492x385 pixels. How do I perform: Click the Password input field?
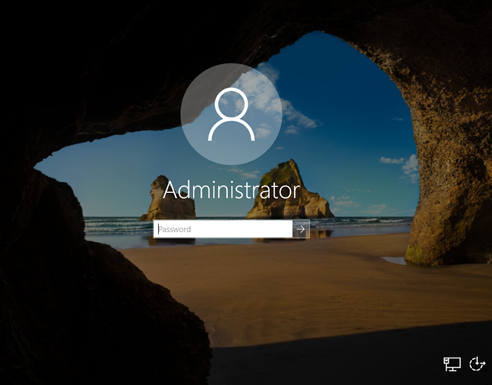coord(223,229)
